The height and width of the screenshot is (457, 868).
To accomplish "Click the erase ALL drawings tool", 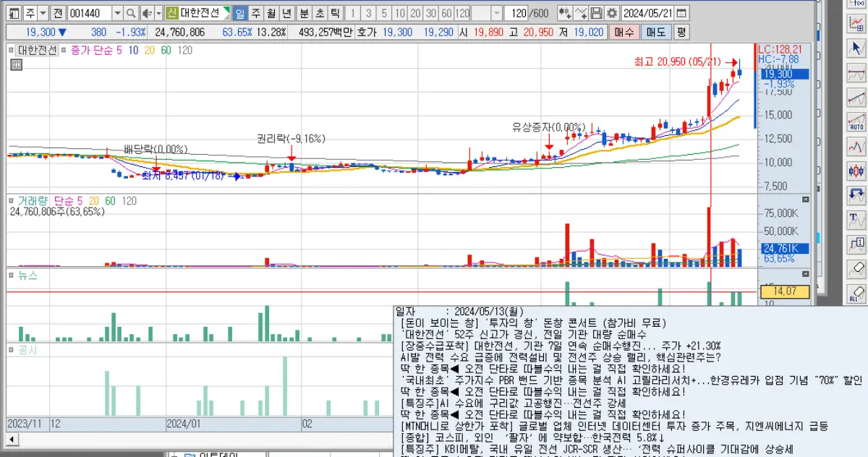I will tap(857, 294).
